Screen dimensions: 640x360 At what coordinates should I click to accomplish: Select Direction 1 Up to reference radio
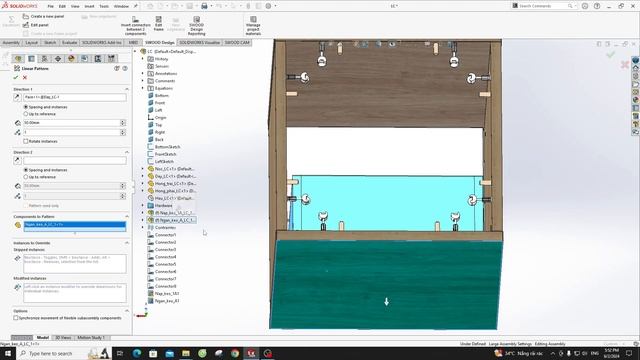(26, 114)
